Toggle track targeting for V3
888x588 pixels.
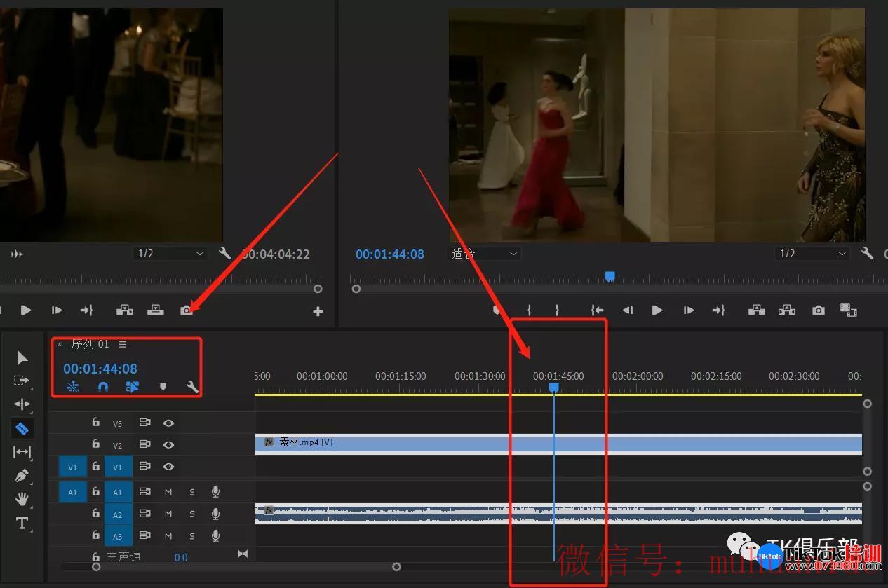coord(118,423)
